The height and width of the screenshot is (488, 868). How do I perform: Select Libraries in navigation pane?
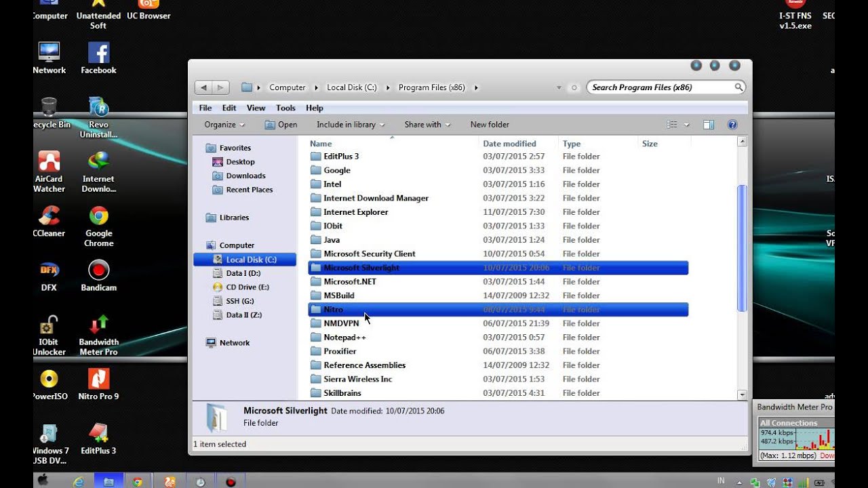pyautogui.click(x=227, y=218)
